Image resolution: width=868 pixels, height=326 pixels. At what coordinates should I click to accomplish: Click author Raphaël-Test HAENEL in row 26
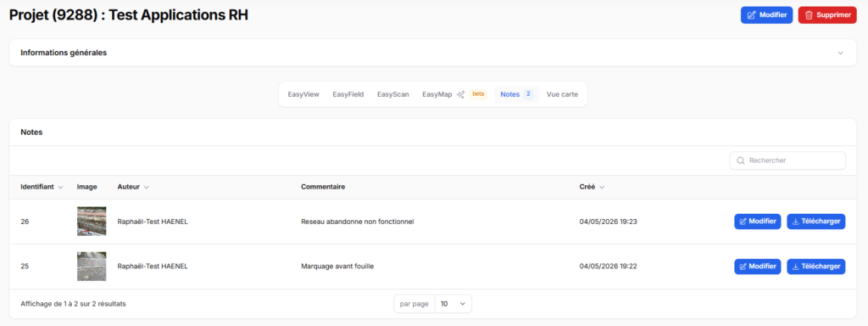153,222
